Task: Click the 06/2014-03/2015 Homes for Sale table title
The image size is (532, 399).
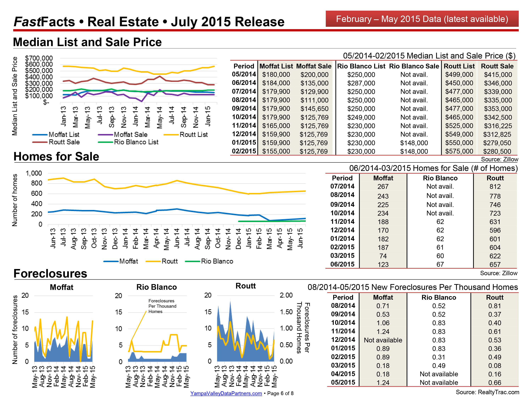Action: pos(433,168)
